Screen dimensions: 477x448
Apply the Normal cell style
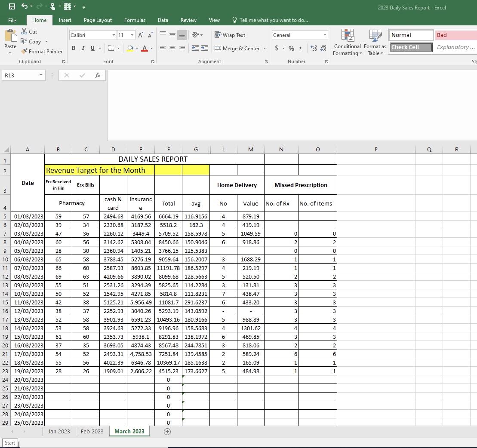click(411, 35)
